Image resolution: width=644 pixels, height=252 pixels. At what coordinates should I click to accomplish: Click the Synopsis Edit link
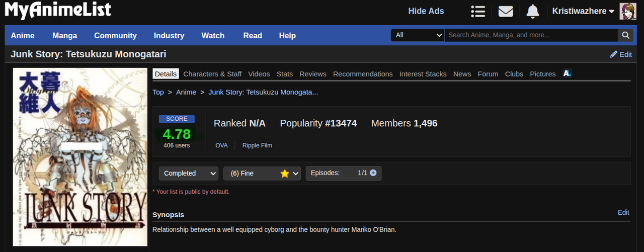(x=623, y=212)
